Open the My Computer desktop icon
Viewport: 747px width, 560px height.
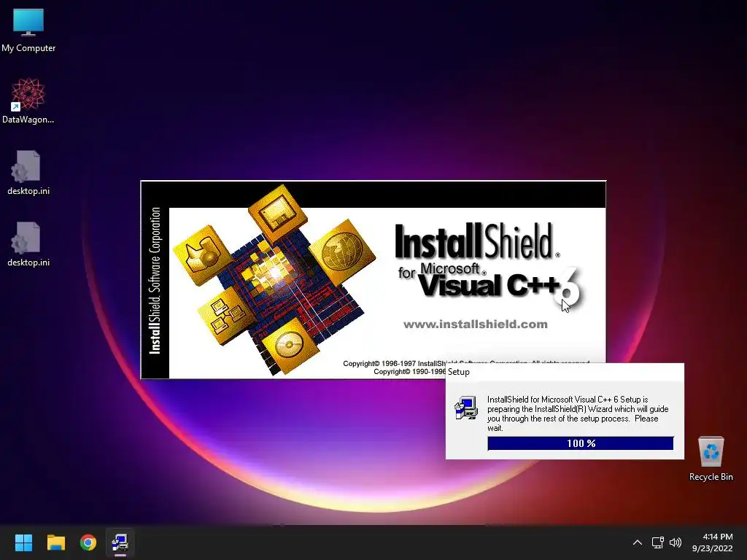tap(28, 30)
